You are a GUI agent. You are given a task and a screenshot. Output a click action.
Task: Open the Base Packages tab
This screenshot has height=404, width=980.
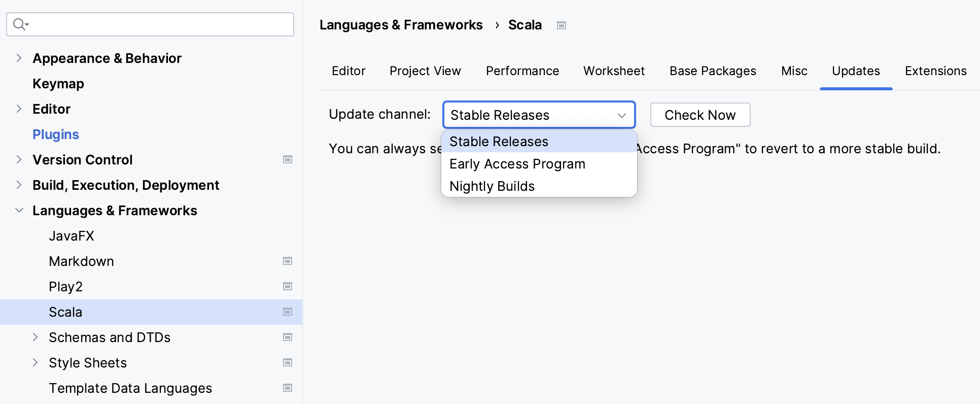tap(713, 71)
